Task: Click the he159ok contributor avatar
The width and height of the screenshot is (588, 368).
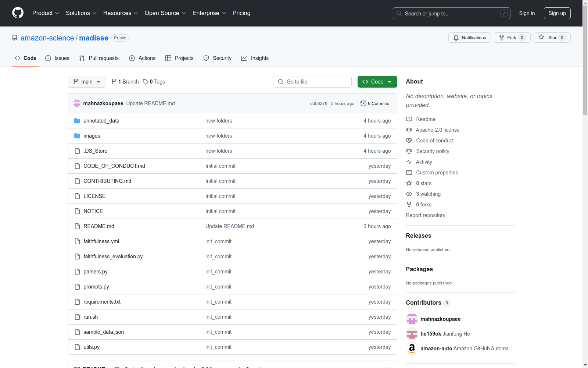Action: (x=412, y=334)
